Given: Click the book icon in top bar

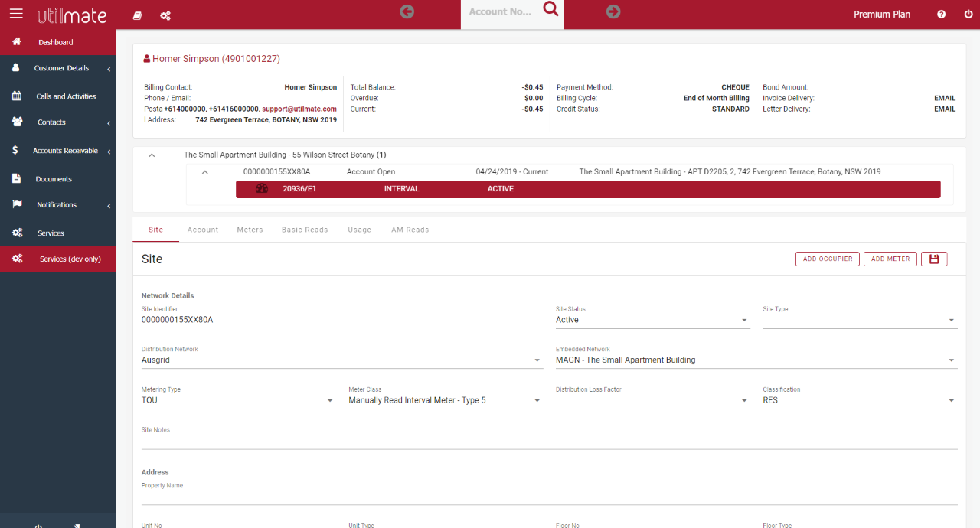Looking at the screenshot, I should point(138,15).
